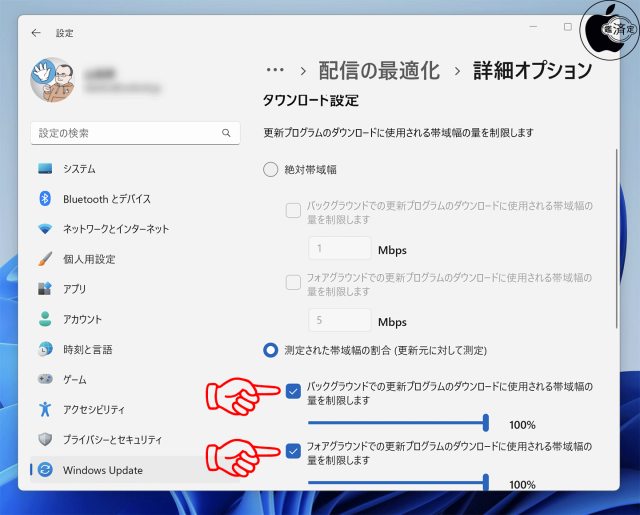Maximize the settings window
Screen dimensions: 640x515
(x=568, y=27)
